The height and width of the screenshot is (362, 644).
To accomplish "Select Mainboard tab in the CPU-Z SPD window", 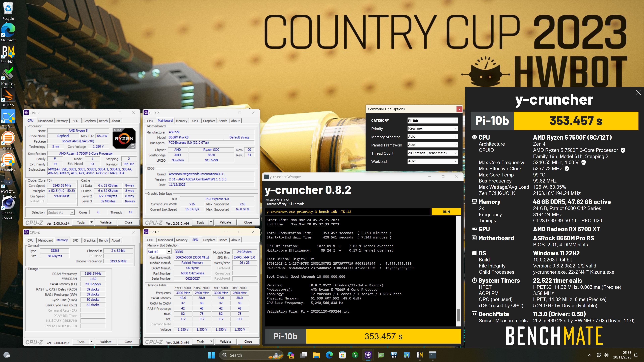I will pyautogui.click(x=165, y=240).
